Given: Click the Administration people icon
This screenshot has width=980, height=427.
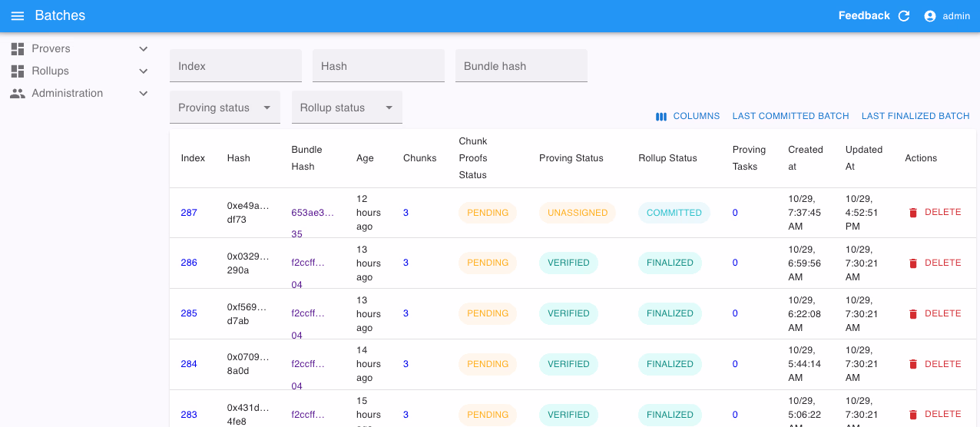Looking at the screenshot, I should [18, 94].
